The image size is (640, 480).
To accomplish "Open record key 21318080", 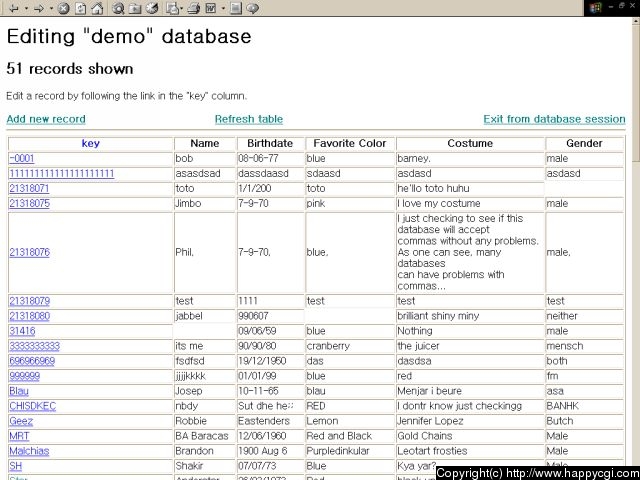I will (x=29, y=316).
